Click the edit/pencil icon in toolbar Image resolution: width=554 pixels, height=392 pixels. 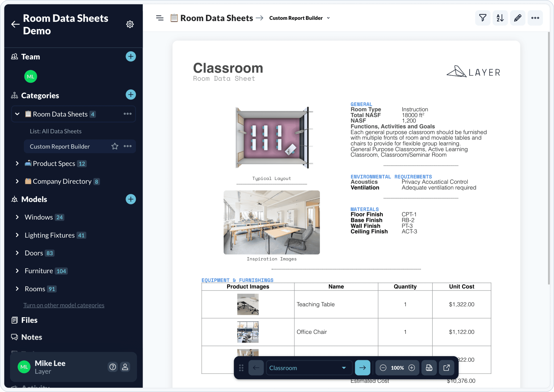tap(518, 18)
